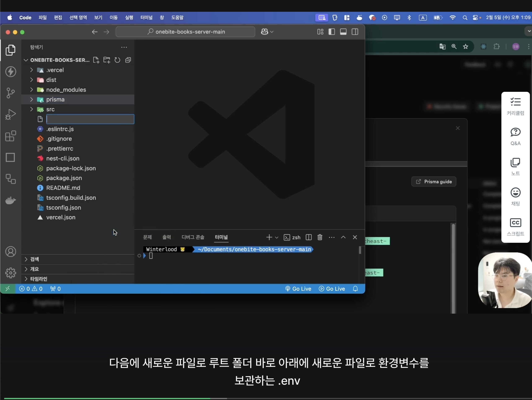Kill the terminal with trash icon
Screen dimensions: 532x400
coord(320,237)
